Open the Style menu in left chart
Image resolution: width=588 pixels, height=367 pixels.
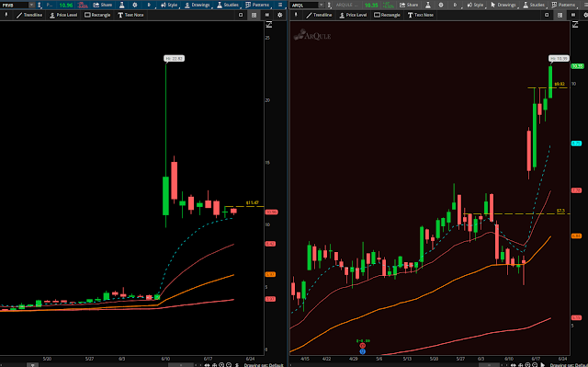click(x=169, y=5)
